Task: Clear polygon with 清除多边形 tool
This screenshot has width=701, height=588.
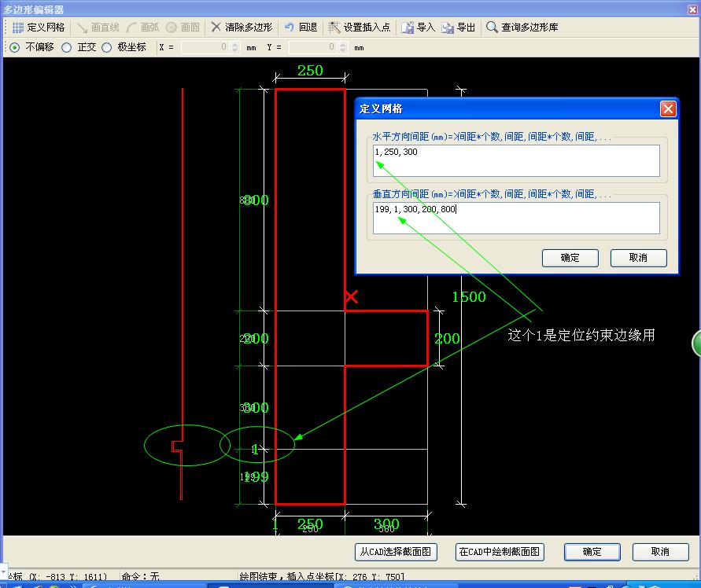Action: coord(242,28)
